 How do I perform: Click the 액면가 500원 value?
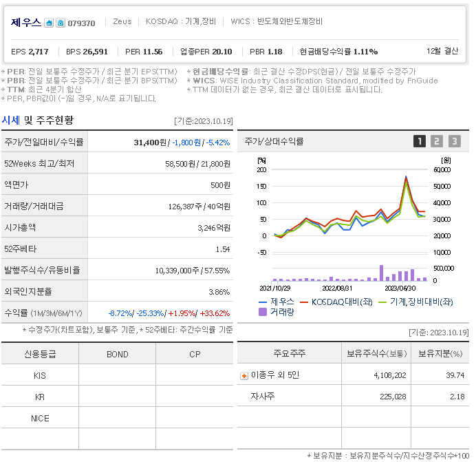(x=220, y=185)
